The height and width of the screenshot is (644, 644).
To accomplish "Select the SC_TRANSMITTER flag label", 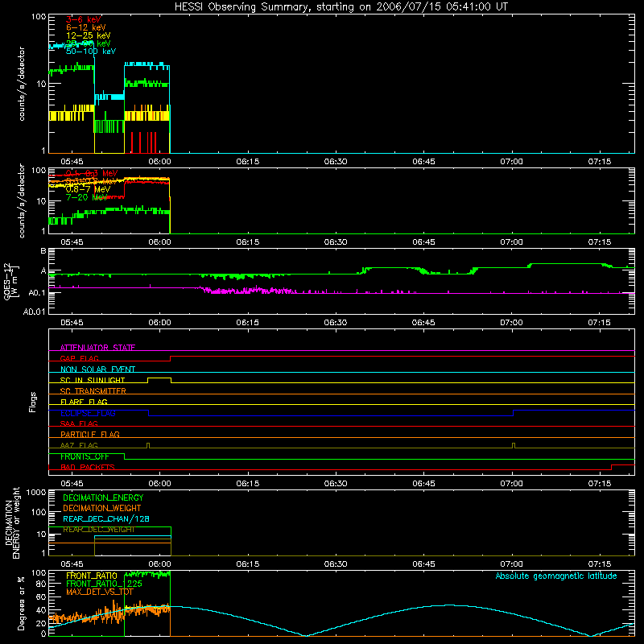I will (93, 391).
